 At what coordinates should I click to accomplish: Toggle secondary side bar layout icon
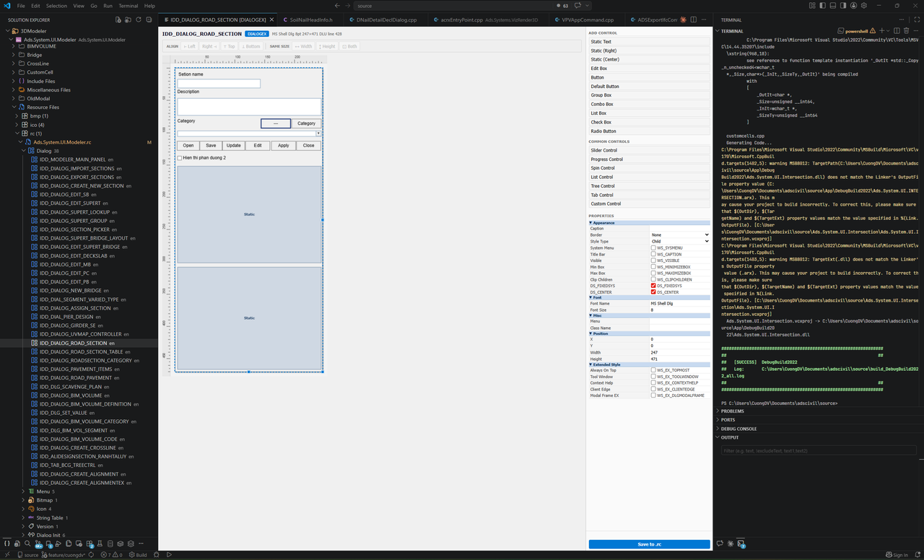[843, 5]
